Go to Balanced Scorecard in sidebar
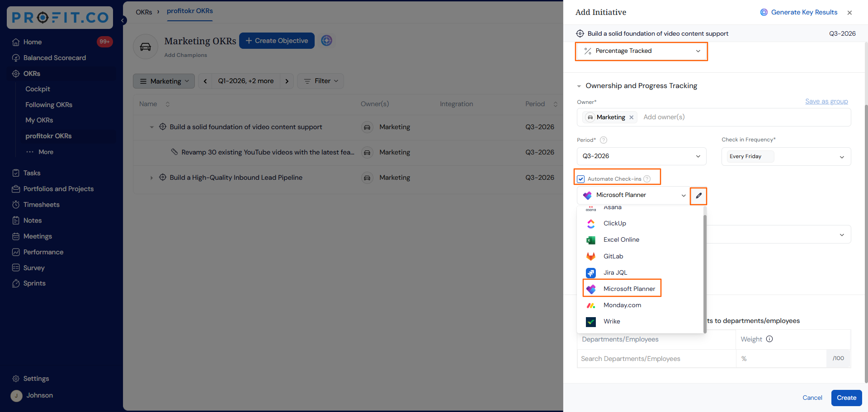Image resolution: width=868 pixels, height=412 pixels. [54, 58]
